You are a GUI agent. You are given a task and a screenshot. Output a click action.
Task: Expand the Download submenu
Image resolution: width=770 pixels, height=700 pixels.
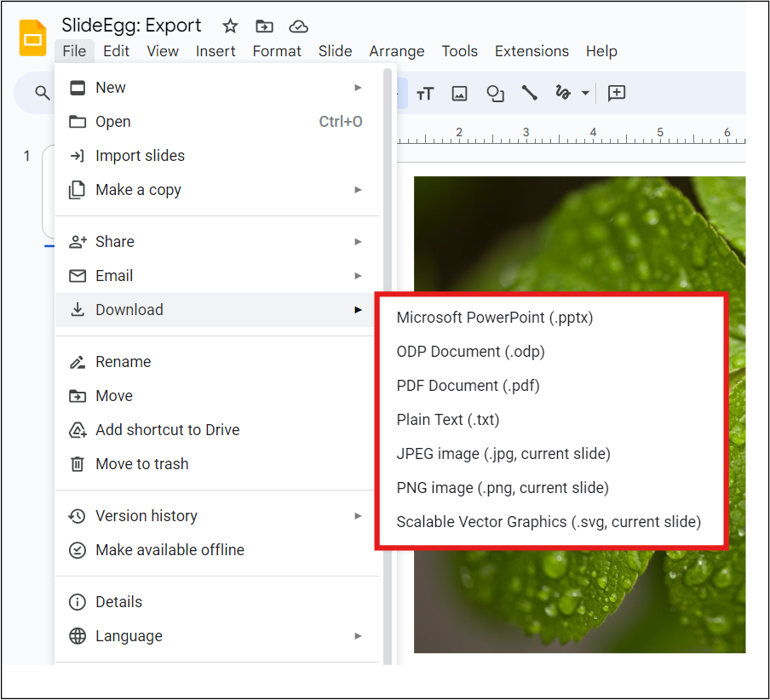click(x=217, y=310)
